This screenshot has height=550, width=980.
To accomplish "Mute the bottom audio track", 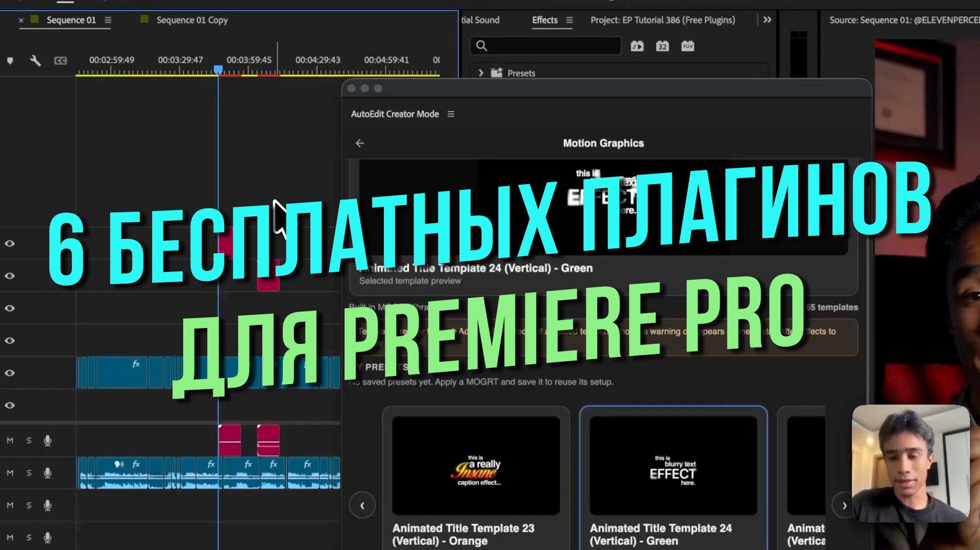I will coord(10,537).
